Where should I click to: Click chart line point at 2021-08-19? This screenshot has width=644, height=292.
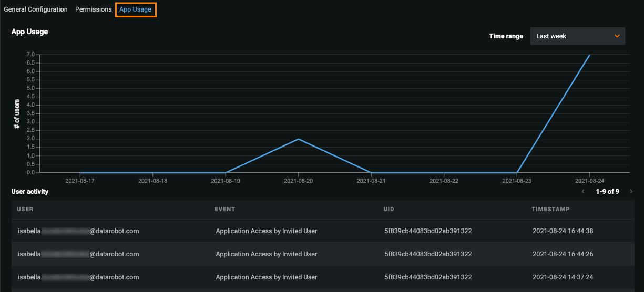coord(226,172)
